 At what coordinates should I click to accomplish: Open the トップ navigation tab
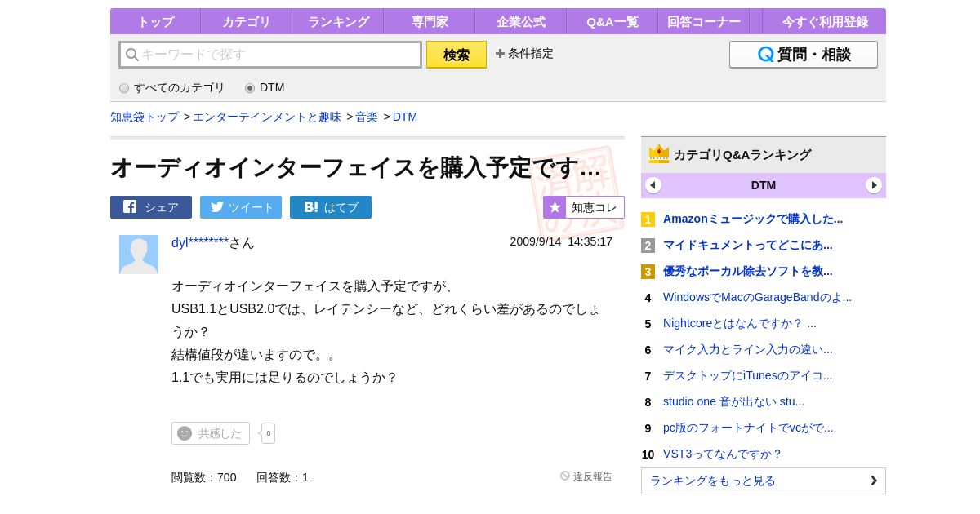click(x=155, y=21)
